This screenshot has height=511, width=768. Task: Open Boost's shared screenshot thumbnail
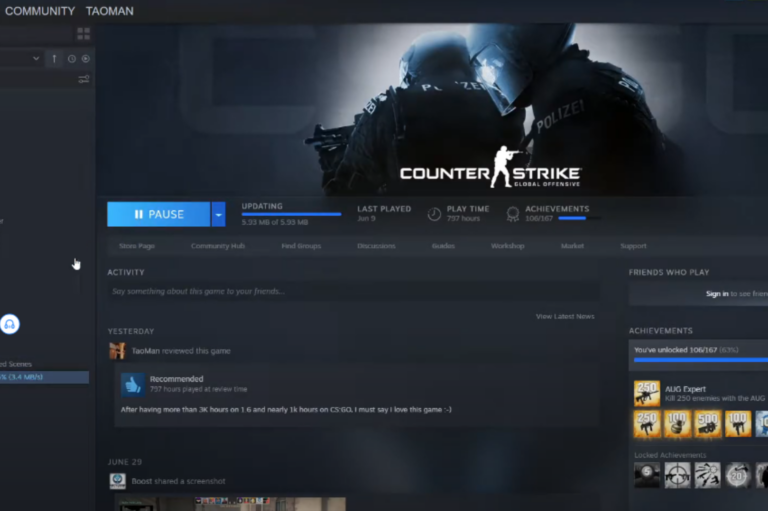[230, 504]
